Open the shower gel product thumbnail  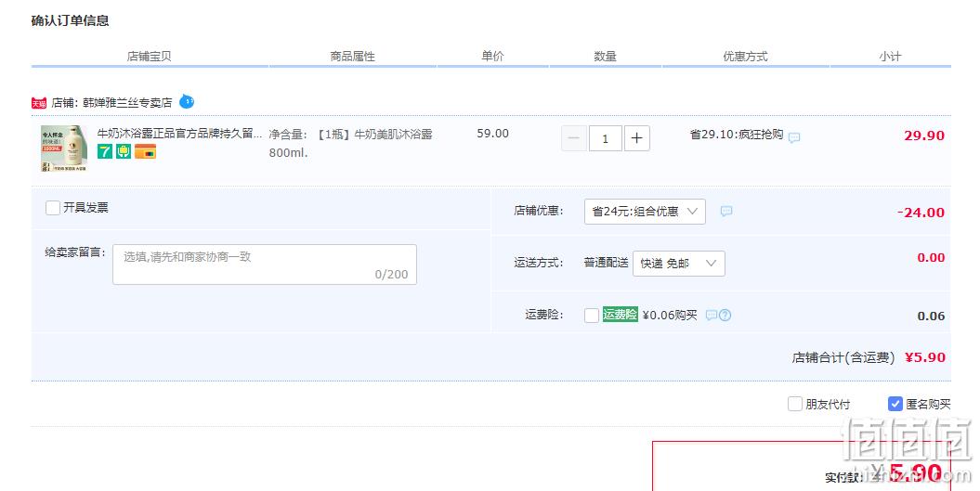64,149
